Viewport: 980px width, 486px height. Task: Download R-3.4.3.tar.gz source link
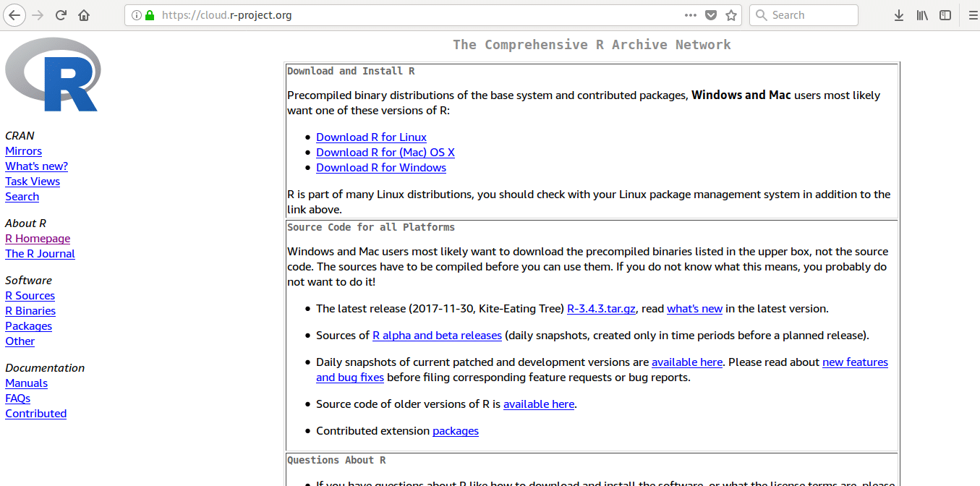pos(601,309)
